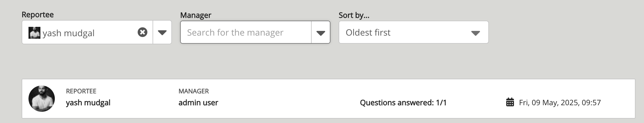The height and width of the screenshot is (123, 644).
Task: Clear the selected reportee yash mudgal
Action: point(143,32)
